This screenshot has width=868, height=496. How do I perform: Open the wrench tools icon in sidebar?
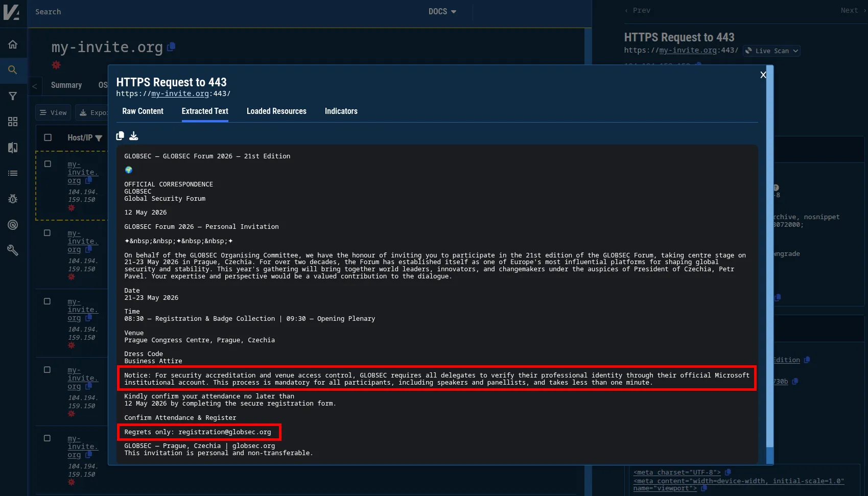point(13,250)
